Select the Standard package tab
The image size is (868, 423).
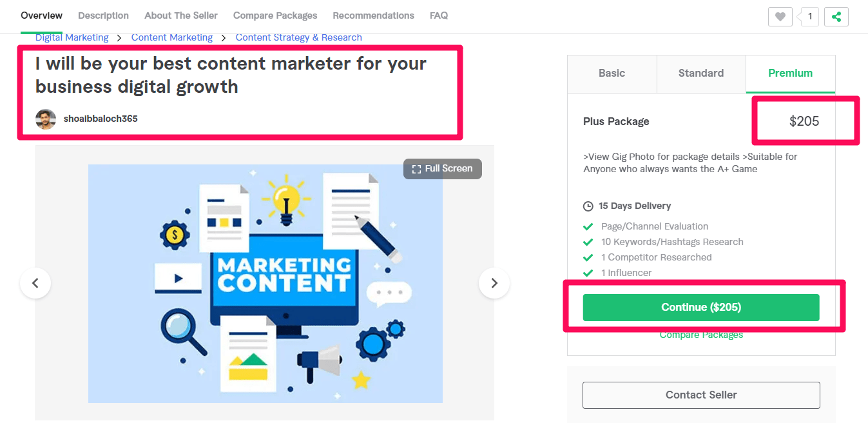[700, 74]
